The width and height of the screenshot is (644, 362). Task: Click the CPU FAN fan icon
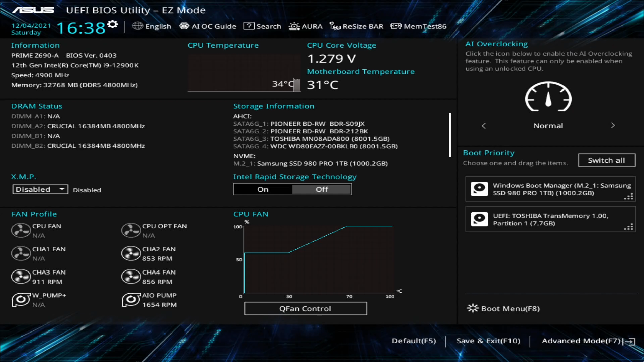click(x=21, y=230)
